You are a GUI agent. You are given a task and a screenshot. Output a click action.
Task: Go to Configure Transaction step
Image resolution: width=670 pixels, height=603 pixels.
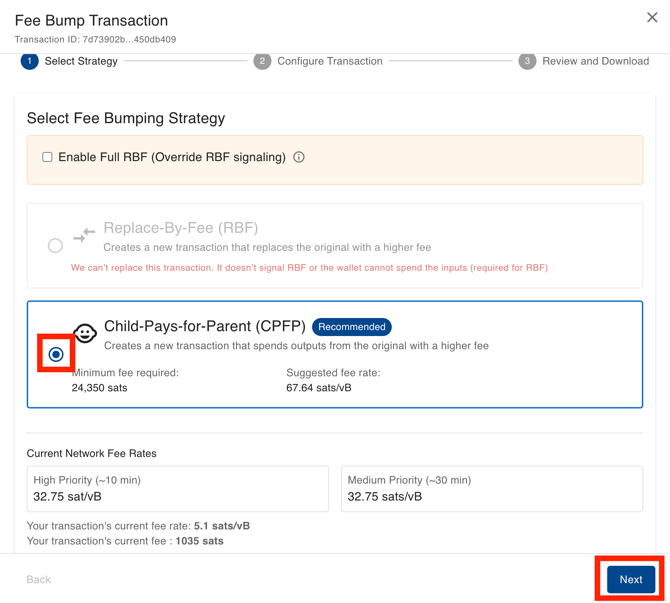pyautogui.click(x=329, y=61)
